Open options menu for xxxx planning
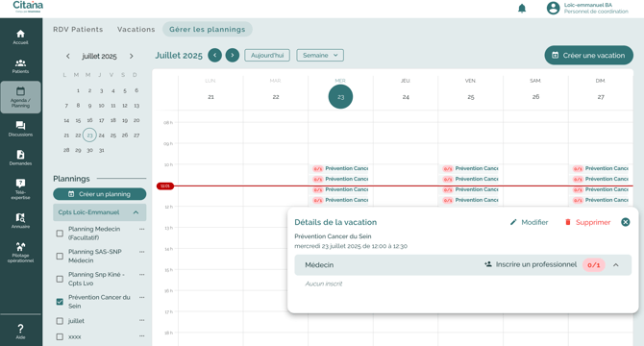 point(141,335)
